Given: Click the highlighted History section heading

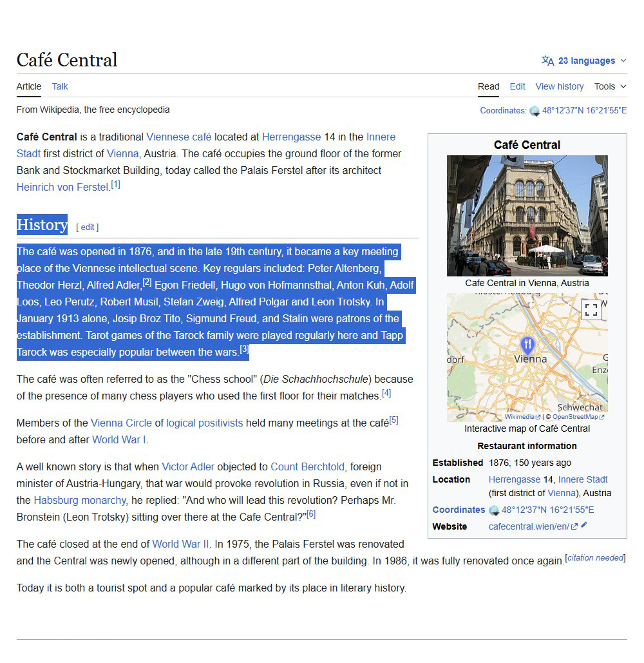Looking at the screenshot, I should coord(42,224).
